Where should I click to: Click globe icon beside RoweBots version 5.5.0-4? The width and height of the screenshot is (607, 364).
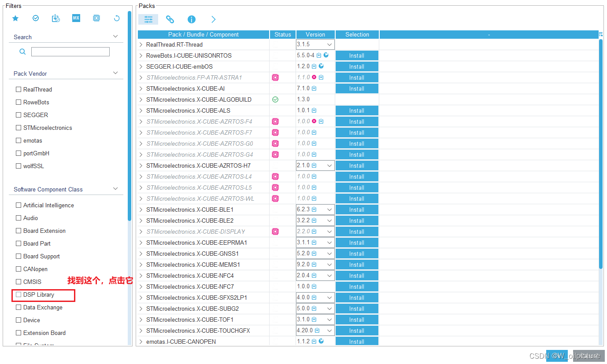coord(326,55)
